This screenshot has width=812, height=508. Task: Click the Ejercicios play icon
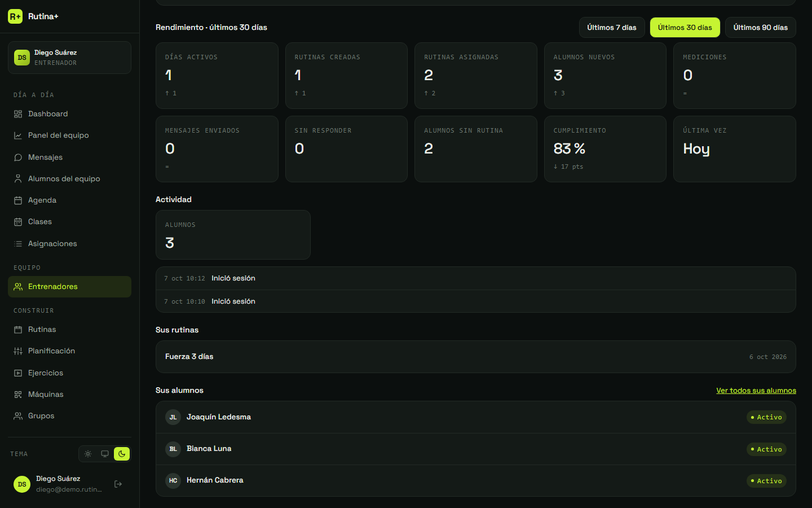(x=18, y=373)
